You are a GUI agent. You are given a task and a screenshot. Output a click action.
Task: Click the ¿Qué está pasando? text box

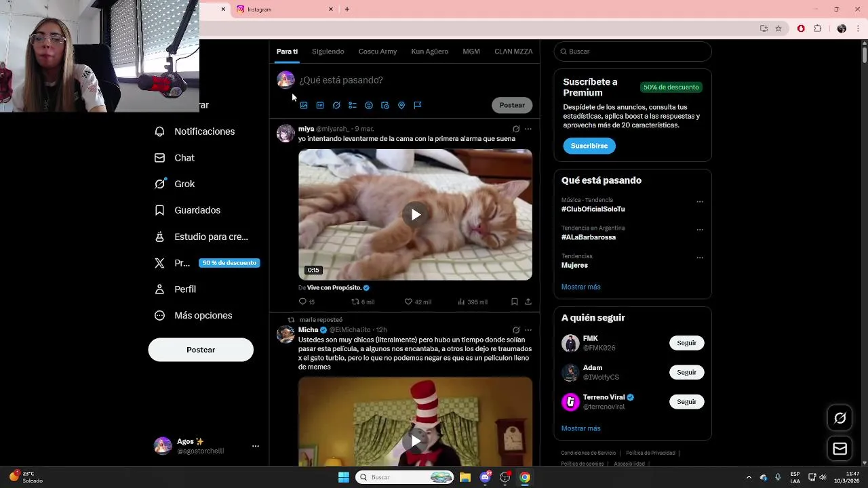tap(414, 80)
